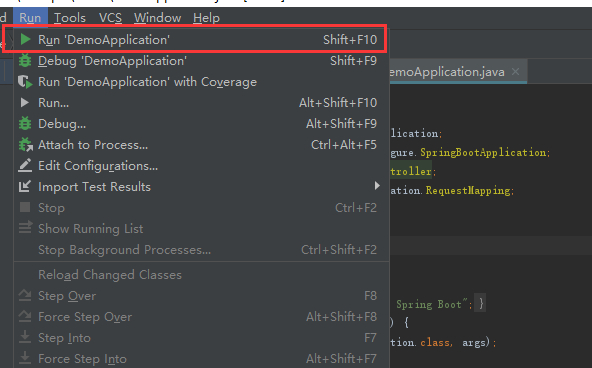Click the coverage shield icon for Run with Coverage
This screenshot has height=368, width=592.
(x=25, y=82)
